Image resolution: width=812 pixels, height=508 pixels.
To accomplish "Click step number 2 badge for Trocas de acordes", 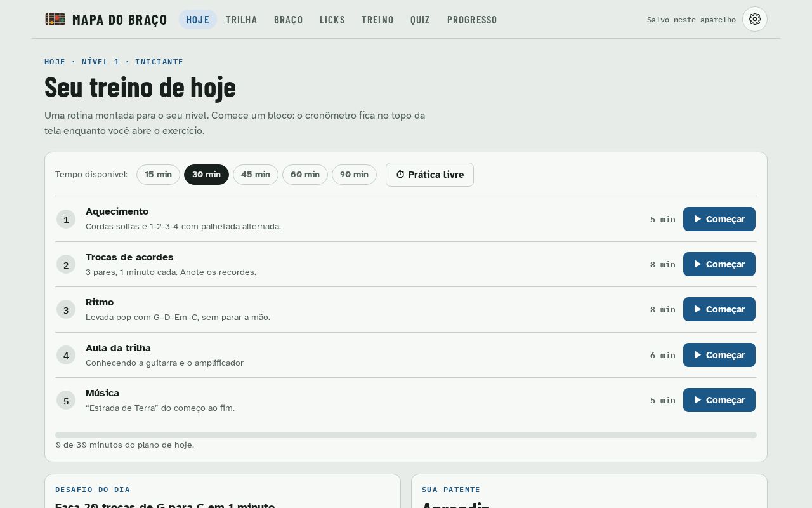I will [66, 265].
